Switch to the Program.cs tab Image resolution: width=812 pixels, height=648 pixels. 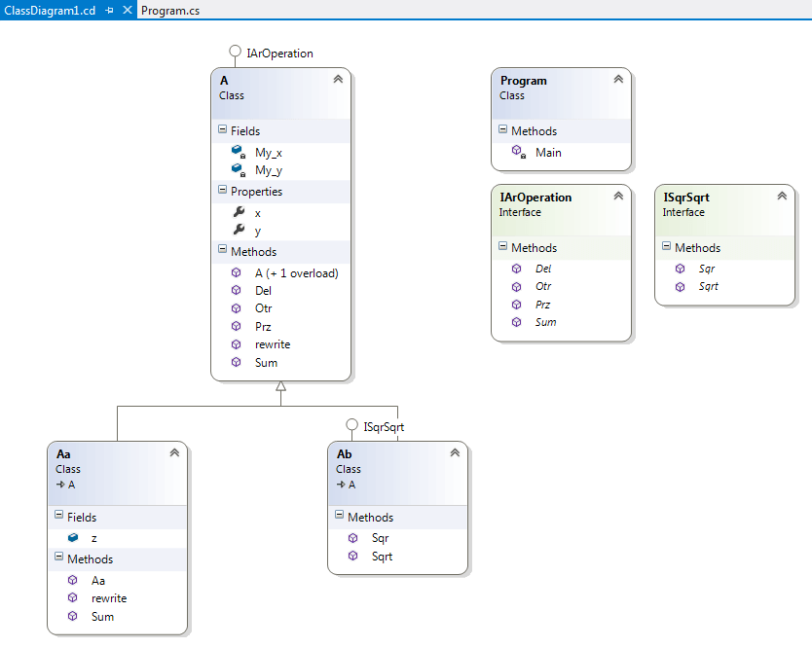point(170,11)
